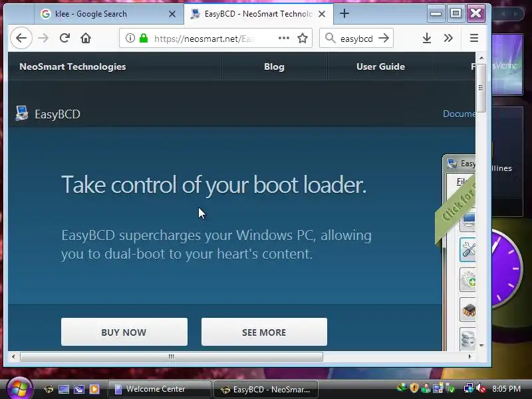Image resolution: width=532 pixels, height=399 pixels.
Task: Click the chip icon in preview
Action: tap(468, 309)
